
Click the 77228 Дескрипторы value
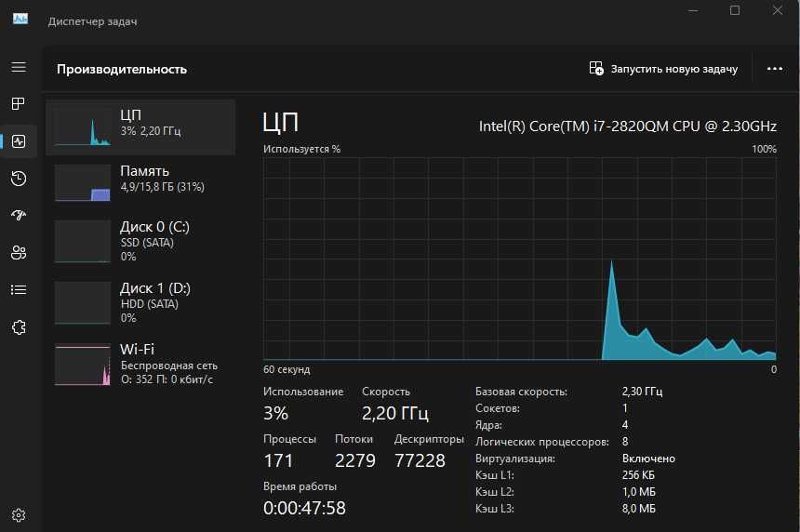420,460
